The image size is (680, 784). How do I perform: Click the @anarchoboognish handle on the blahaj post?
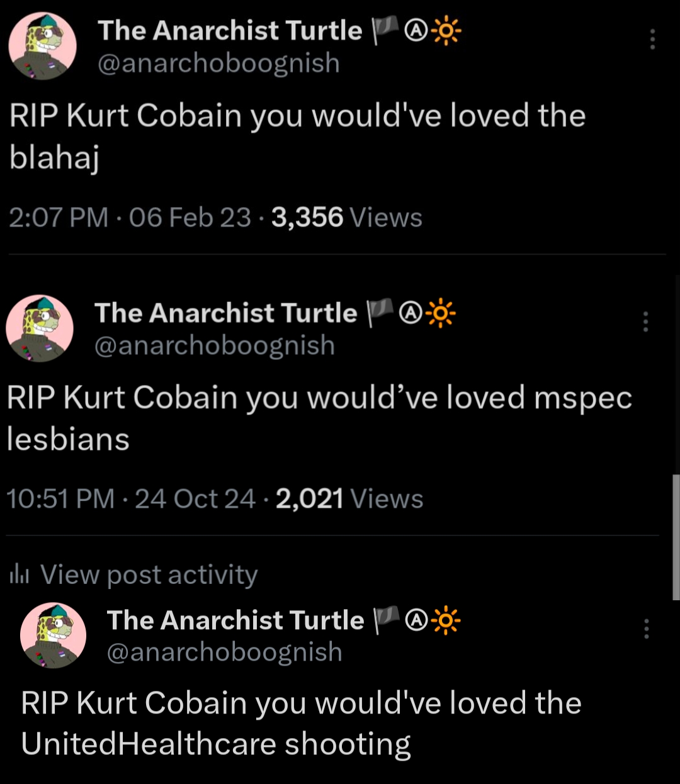218,63
